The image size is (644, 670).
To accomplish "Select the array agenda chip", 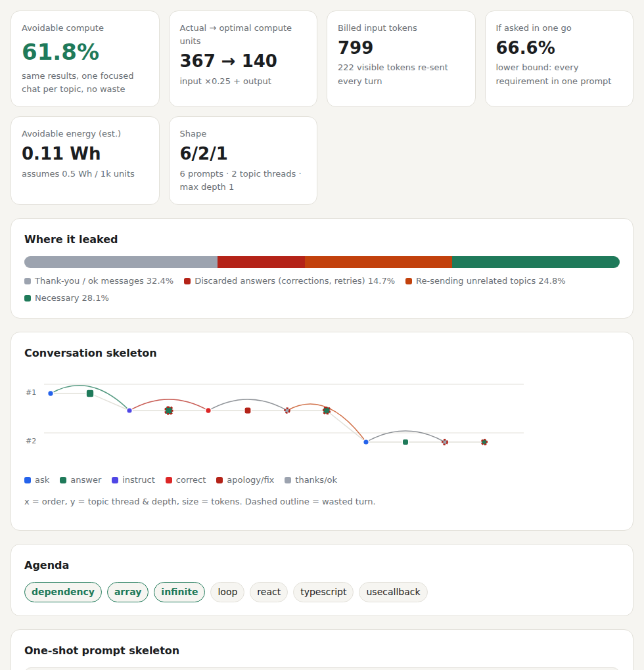I will pos(127,592).
